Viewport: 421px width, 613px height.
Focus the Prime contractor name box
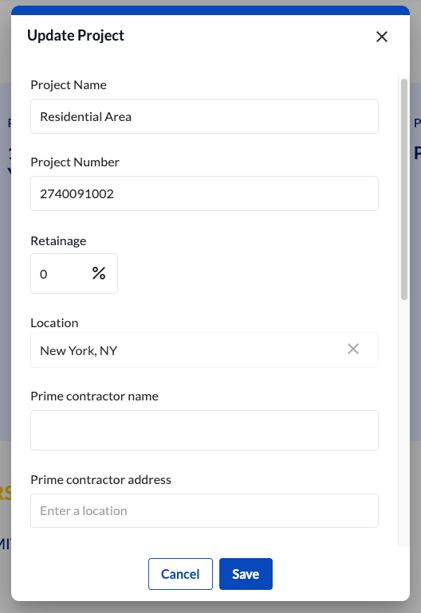[x=204, y=430]
